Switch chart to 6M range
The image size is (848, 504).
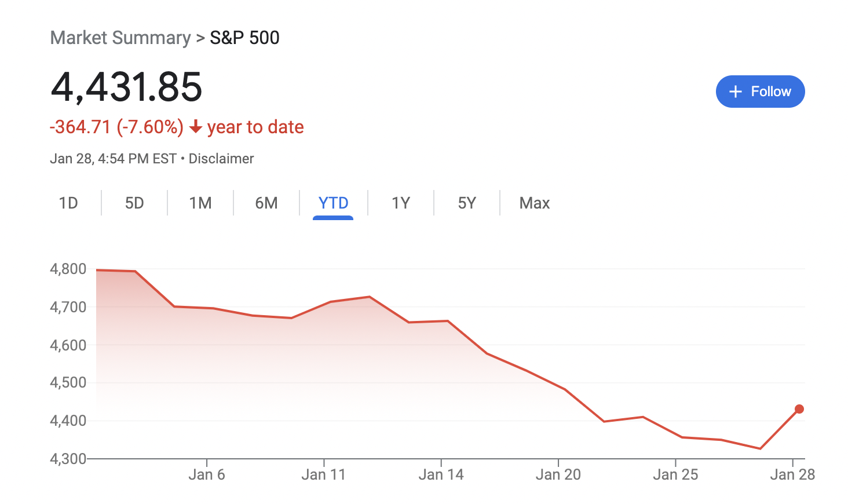266,203
